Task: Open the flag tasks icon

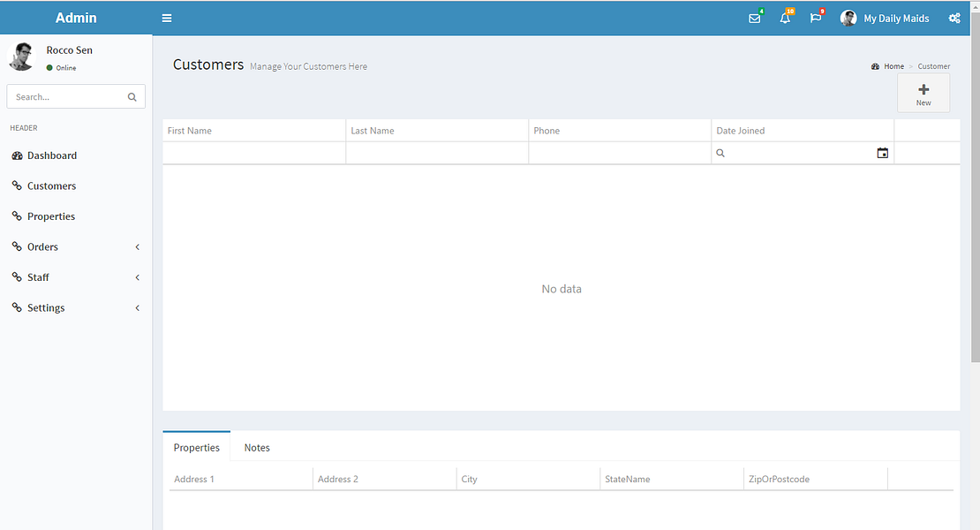Action: 816,19
